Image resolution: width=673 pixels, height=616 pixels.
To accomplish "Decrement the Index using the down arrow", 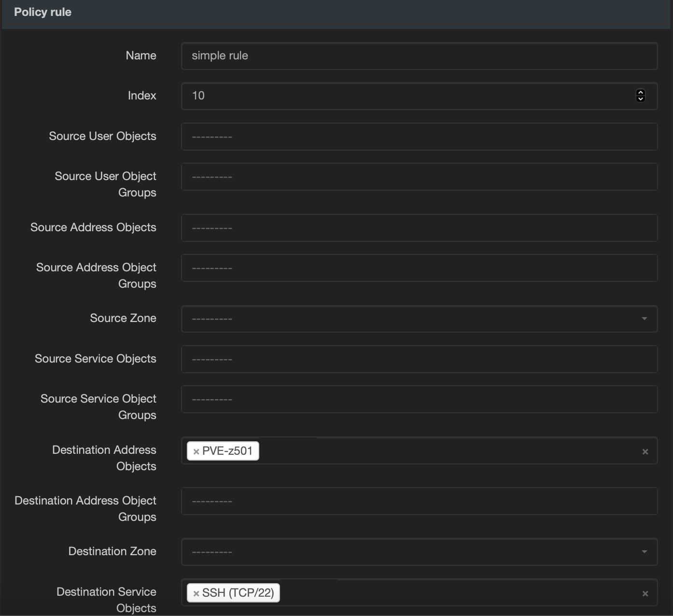I will (641, 98).
